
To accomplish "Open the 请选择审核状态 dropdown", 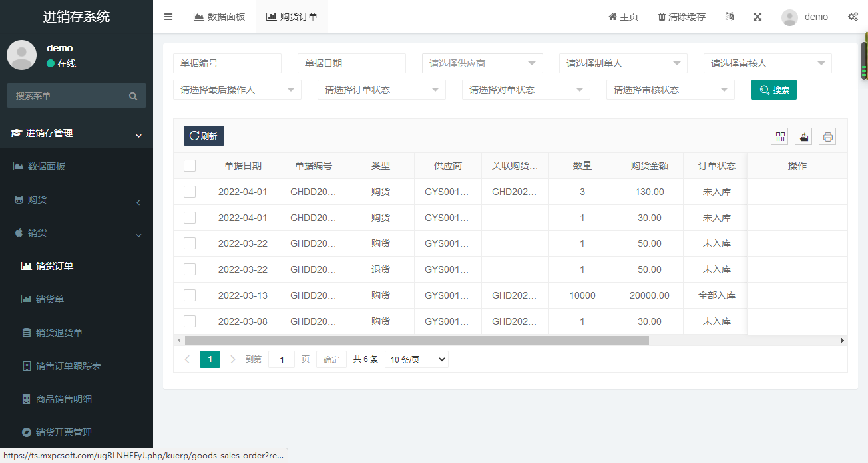I will (670, 90).
